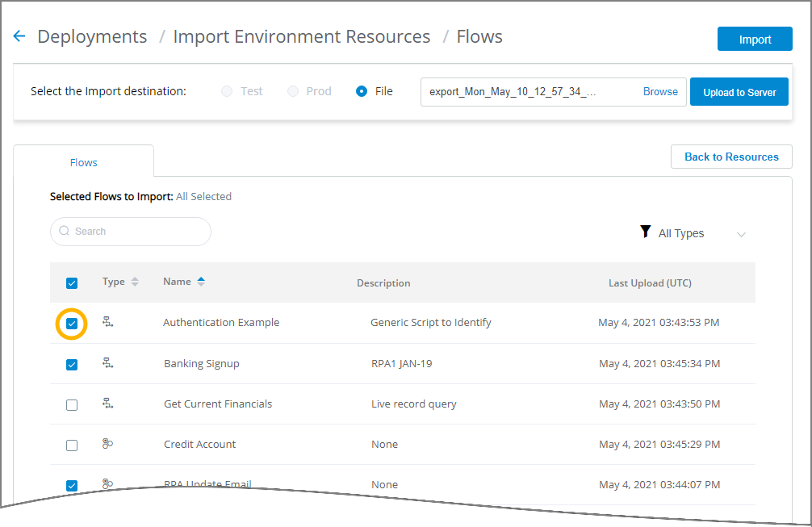This screenshot has height=527, width=812.
Task: Click the magnifier icon in the Search box
Action: [x=65, y=231]
